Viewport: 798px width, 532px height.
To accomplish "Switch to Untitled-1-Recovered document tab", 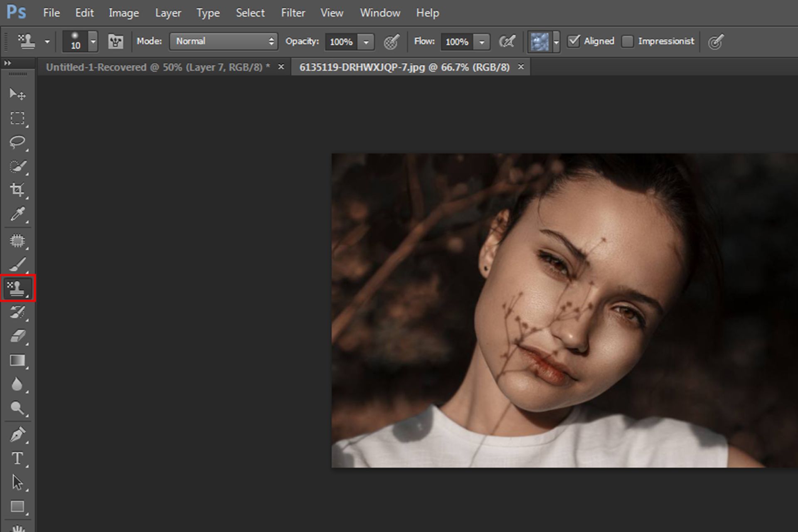I will (158, 67).
